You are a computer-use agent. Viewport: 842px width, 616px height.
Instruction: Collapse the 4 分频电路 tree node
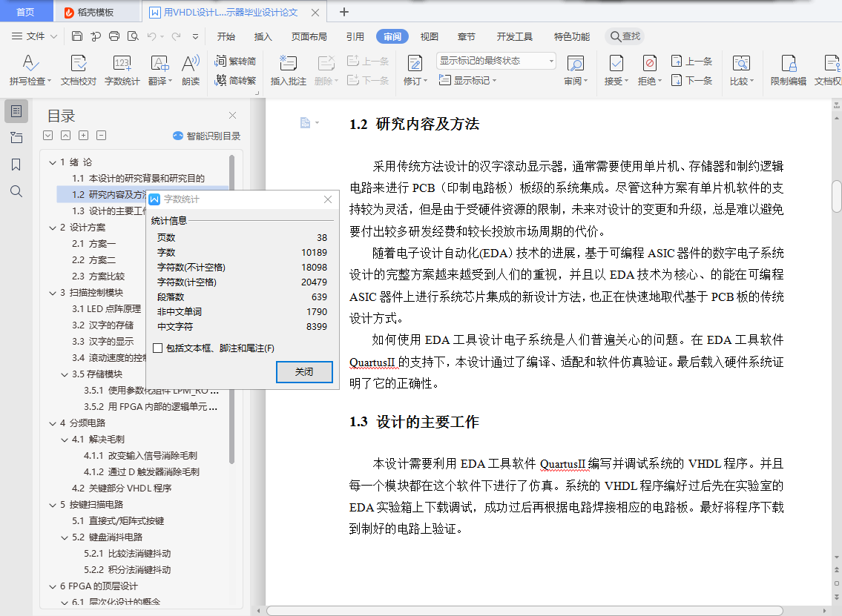(x=53, y=423)
